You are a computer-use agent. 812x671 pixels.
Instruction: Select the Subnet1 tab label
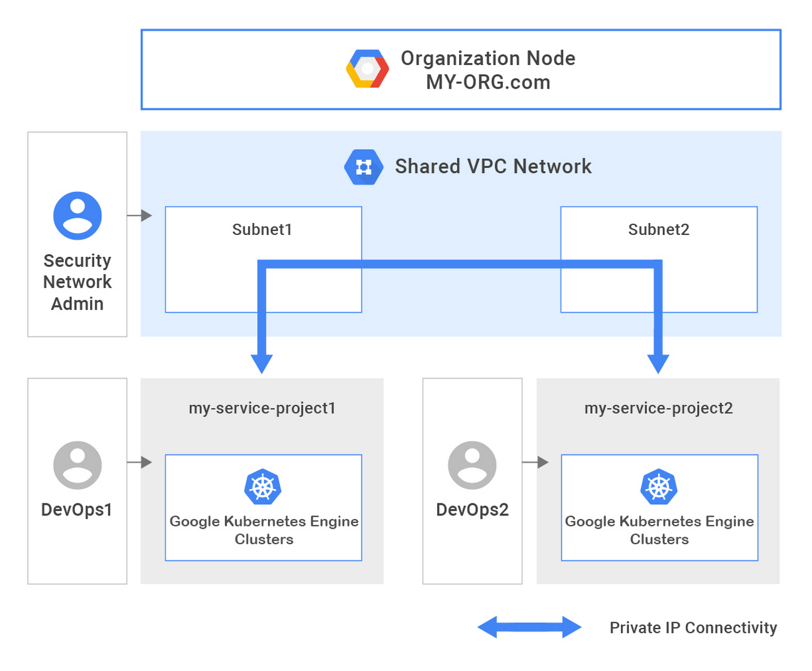pyautogui.click(x=262, y=229)
